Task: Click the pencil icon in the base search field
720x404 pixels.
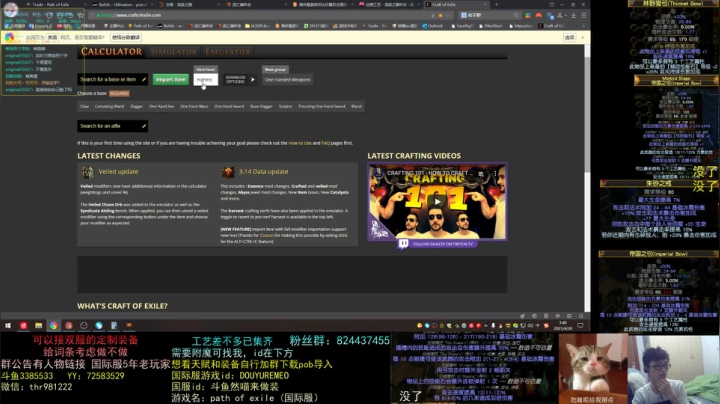Action: [144, 79]
